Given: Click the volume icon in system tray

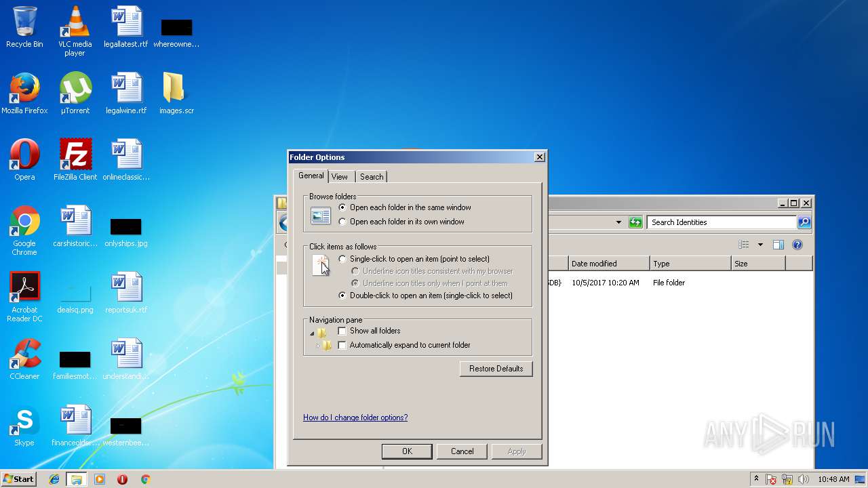Looking at the screenshot, I should click(x=804, y=479).
